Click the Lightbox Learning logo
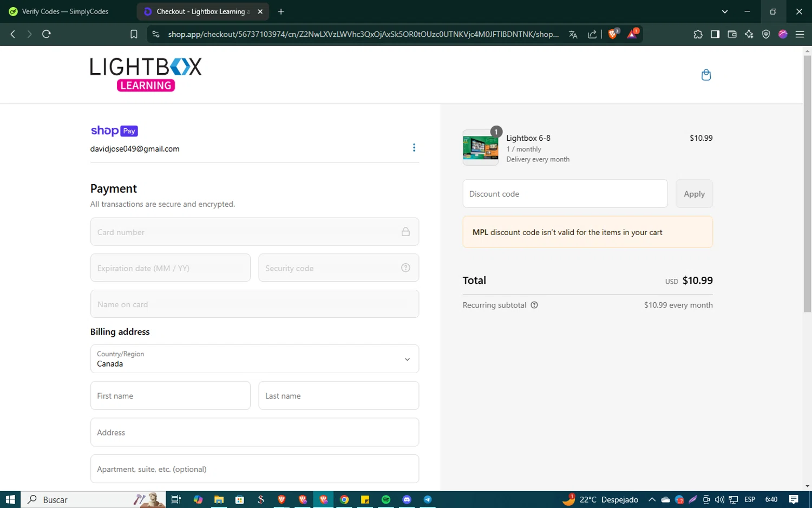 click(146, 74)
